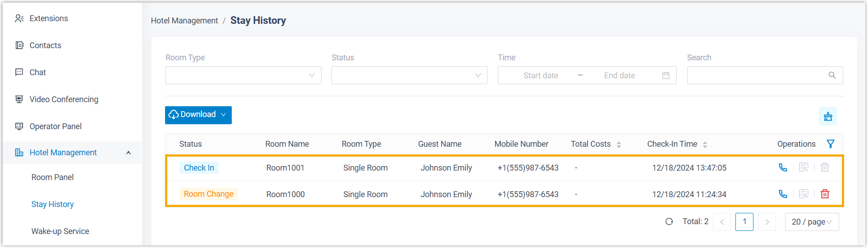Open the Operations column filter icon
This screenshot has width=868, height=248.
831,144
